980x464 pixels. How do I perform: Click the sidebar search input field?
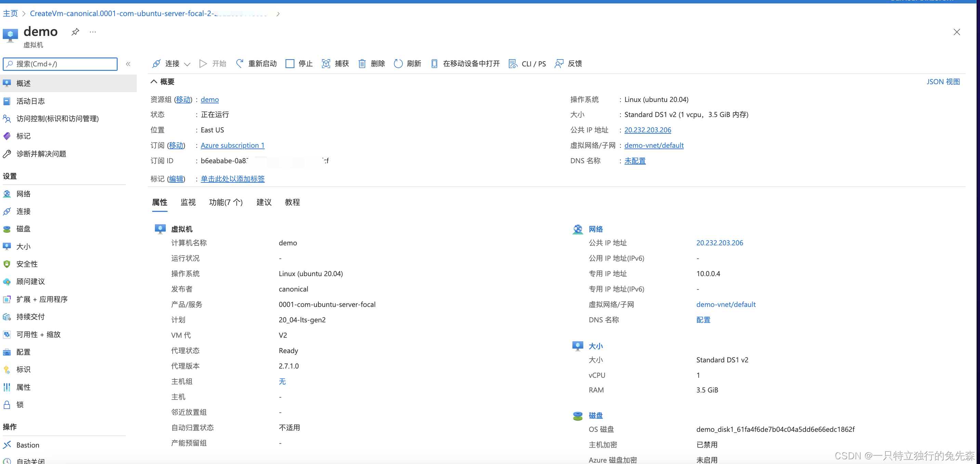tap(65, 64)
